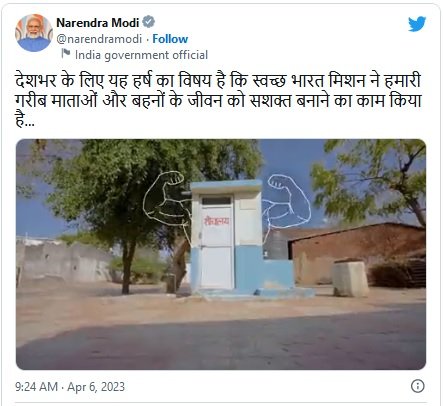Image resolution: width=443 pixels, height=406 pixels.
Task: Click the Narendra Modi display name
Action: [98, 23]
